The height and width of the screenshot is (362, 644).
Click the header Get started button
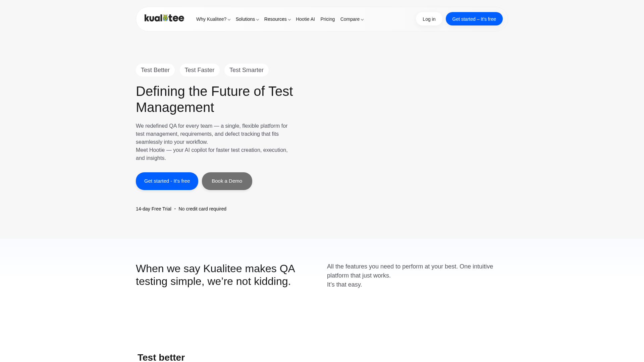coord(474,19)
